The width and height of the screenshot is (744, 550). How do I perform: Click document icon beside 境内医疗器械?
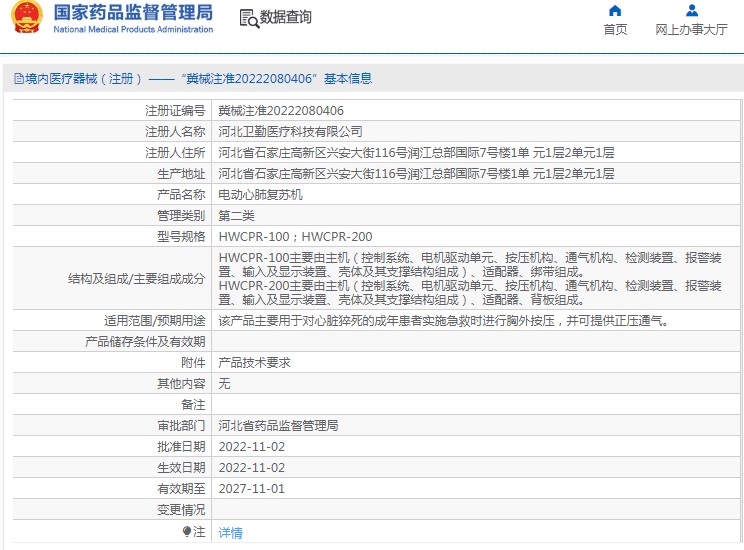tap(19, 79)
